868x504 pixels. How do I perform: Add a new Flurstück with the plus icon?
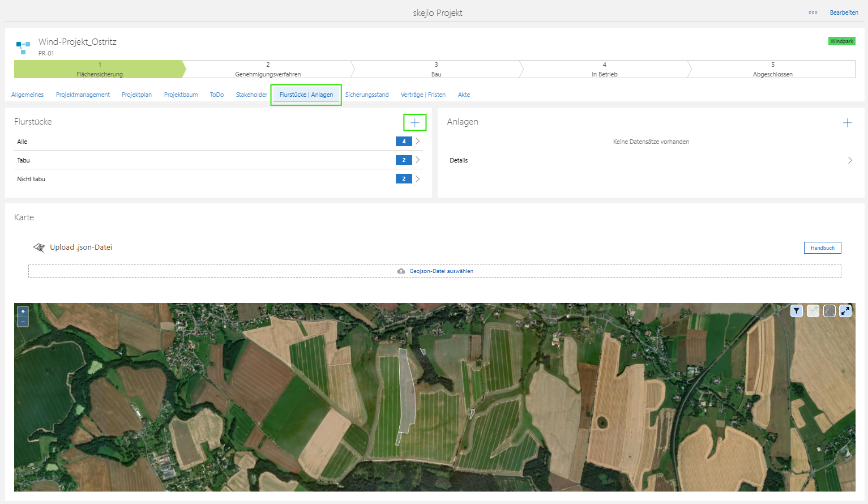[414, 122]
